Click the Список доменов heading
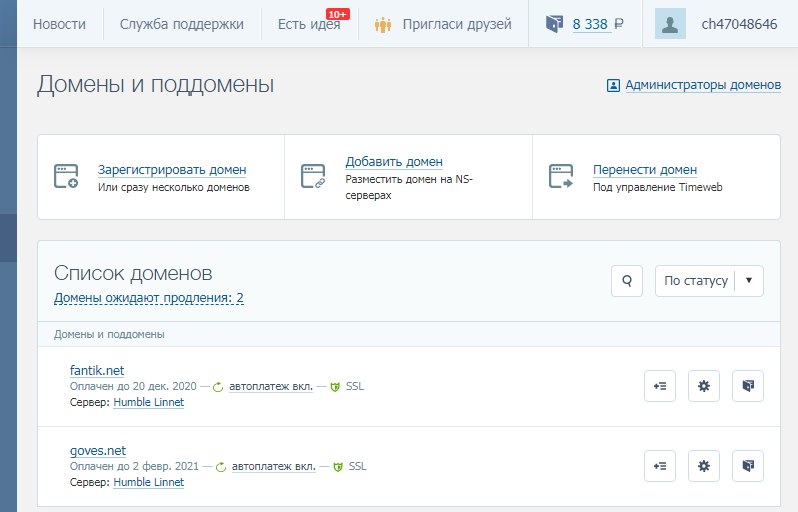Image resolution: width=798 pixels, height=512 pixels. point(133,273)
